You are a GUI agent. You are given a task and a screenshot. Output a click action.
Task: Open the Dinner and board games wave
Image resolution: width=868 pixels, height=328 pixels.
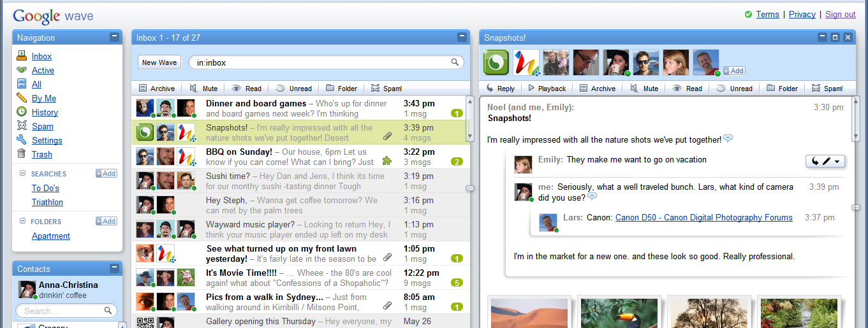(300, 108)
